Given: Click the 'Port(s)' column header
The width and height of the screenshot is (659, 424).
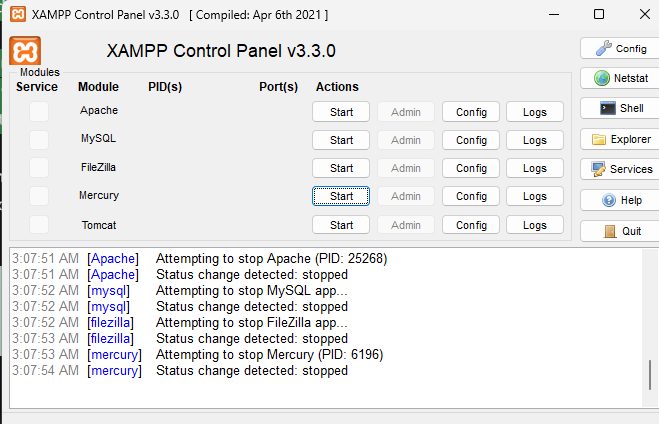Looking at the screenshot, I should point(278,87).
